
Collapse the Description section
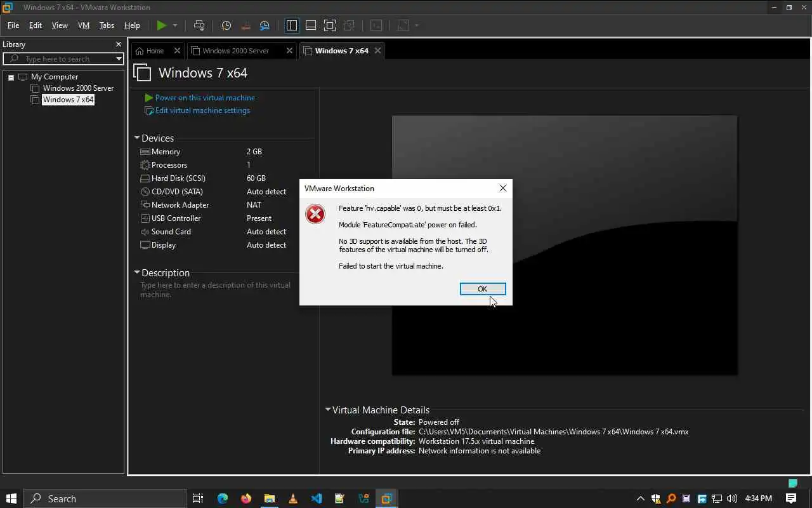pyautogui.click(x=136, y=272)
